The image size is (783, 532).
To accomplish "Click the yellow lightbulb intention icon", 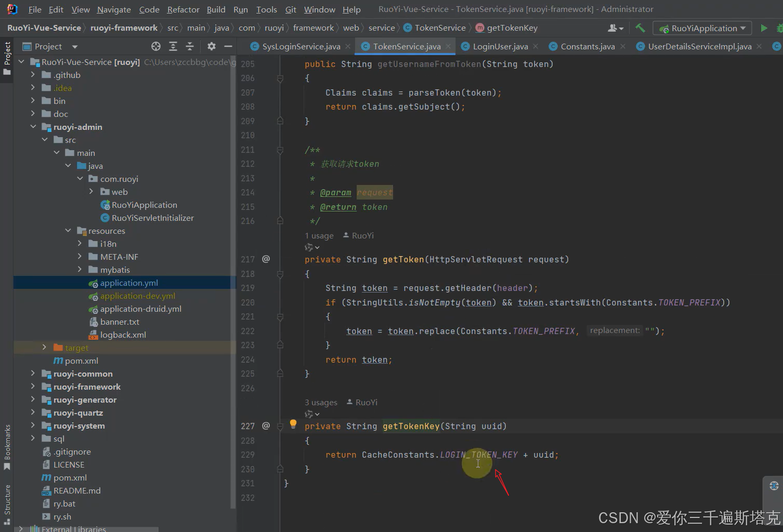I will click(293, 424).
